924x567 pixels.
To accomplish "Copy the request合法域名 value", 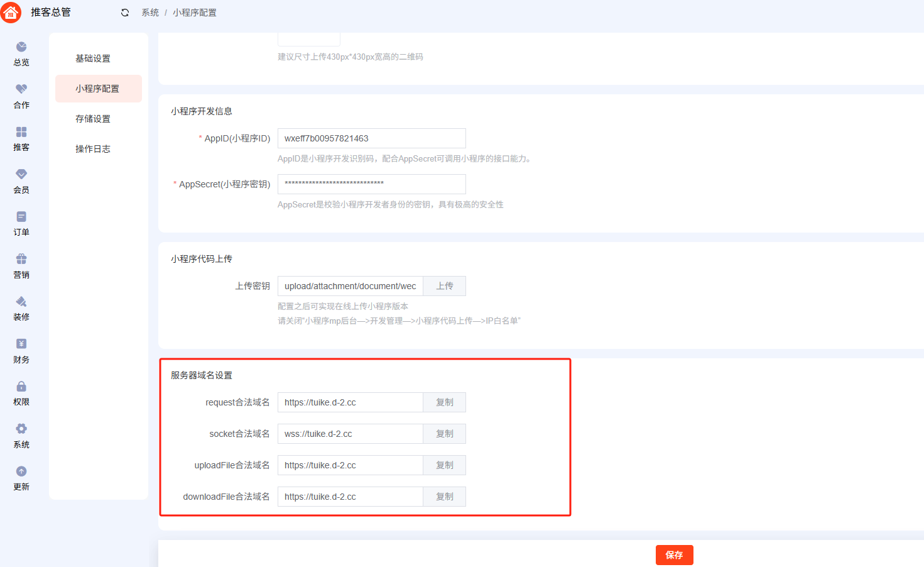I will tap(445, 402).
